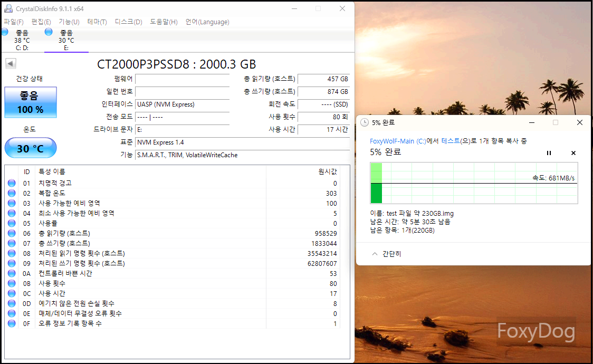The image size is (593, 364).
Task: Click the ID column header
Action: (x=26, y=172)
